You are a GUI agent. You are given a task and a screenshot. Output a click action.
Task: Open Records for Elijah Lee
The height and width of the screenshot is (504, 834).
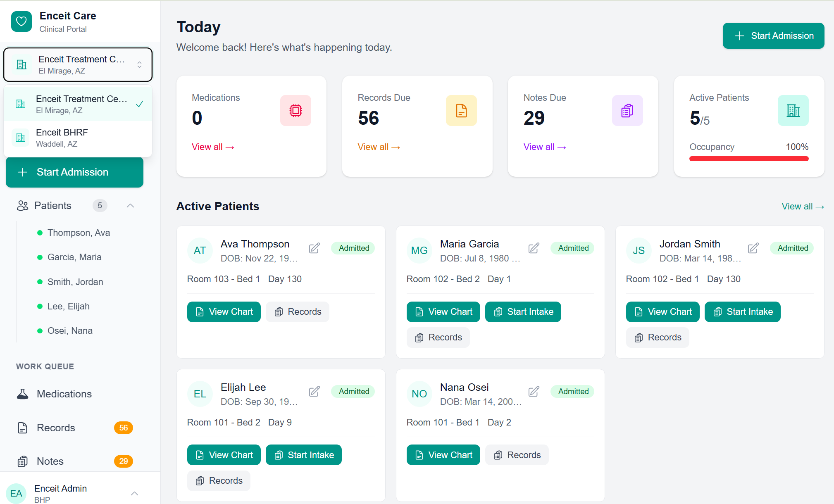[x=219, y=481]
